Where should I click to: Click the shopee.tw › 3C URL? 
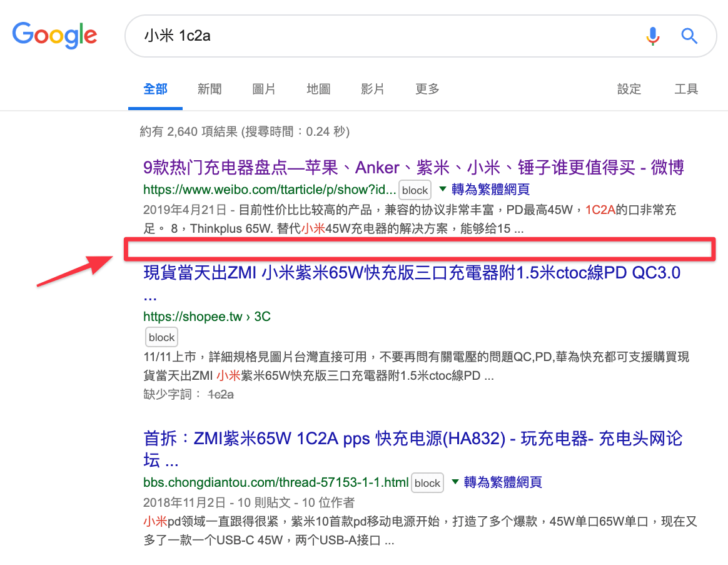point(206,317)
